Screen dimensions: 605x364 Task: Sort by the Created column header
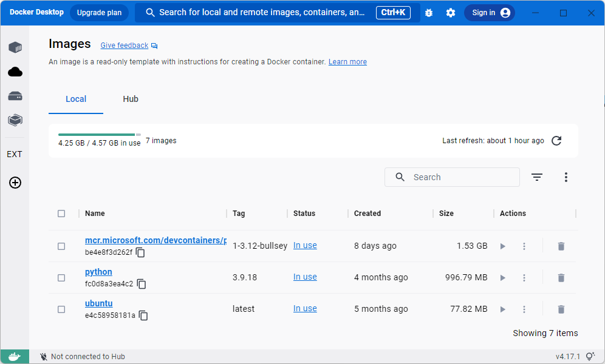367,214
